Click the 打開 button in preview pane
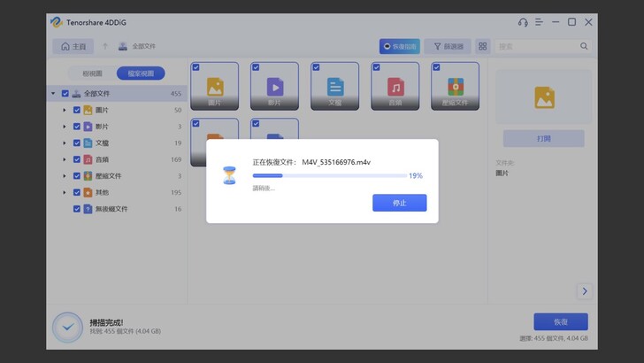 544,138
